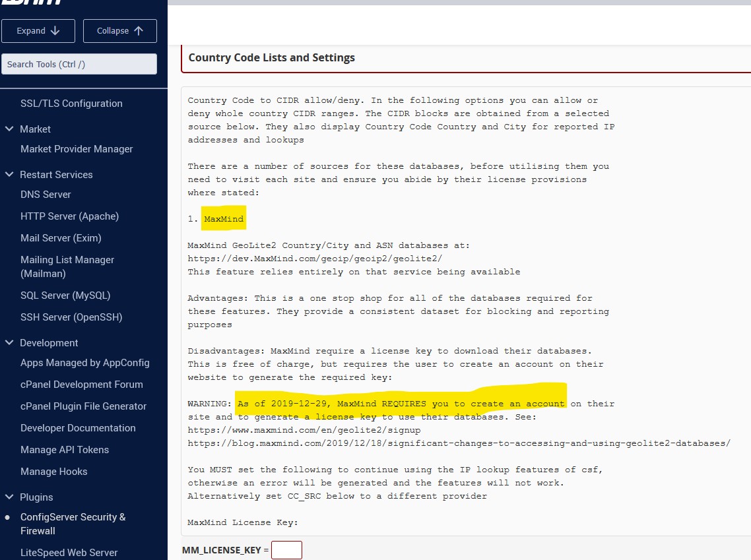Screen dimensions: 751x560
Task: Open Manage API Tokens
Action: [x=65, y=449]
